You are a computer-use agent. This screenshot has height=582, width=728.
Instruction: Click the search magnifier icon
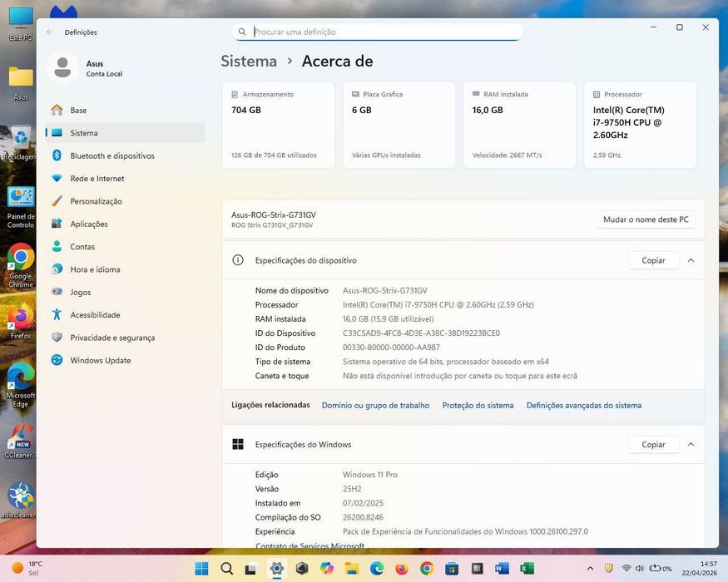(x=242, y=32)
